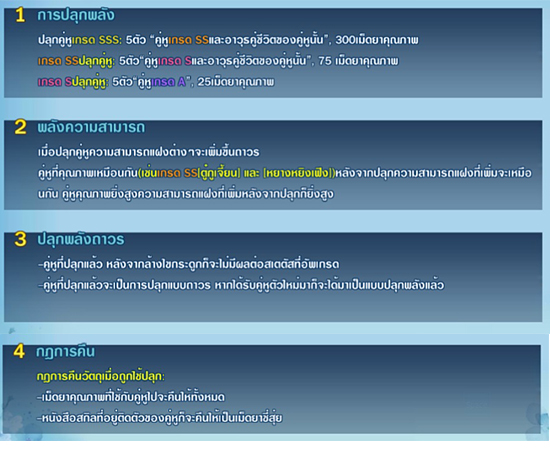Image resolution: width=550 pixels, height=450 pixels.
Task: Open the heading ปลุกพลังถาวร
Action: tap(81, 240)
